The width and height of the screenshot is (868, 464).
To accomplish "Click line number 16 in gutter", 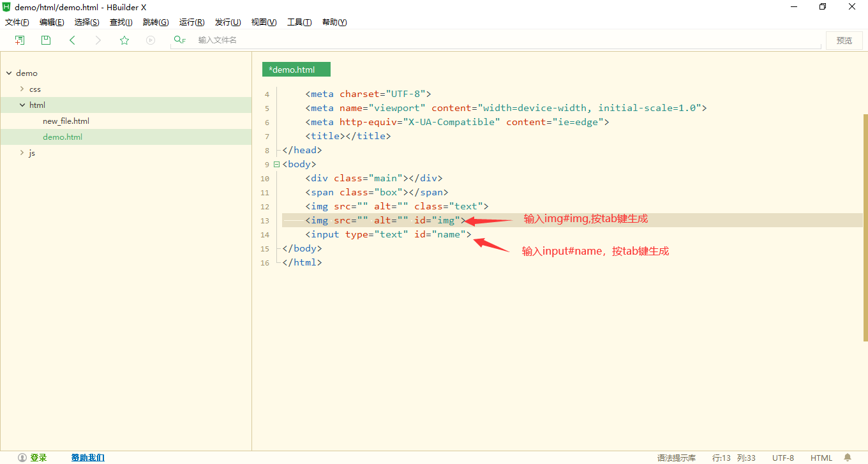I will pyautogui.click(x=265, y=263).
